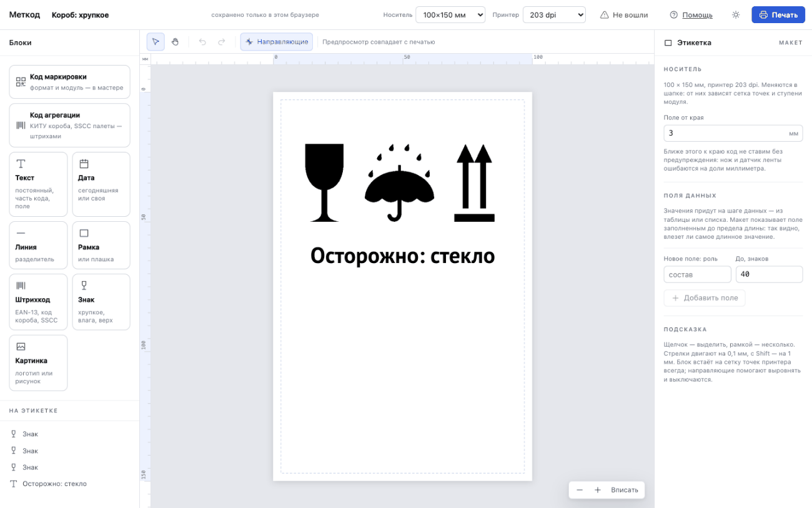Select the 'Осторожно: стекло' text on the canvas
This screenshot has width=812, height=508.
coord(402,256)
